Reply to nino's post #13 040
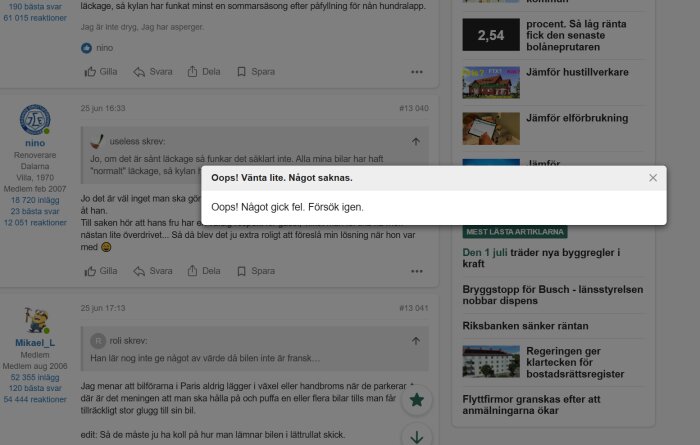This screenshot has width=700, height=445. pos(153,271)
